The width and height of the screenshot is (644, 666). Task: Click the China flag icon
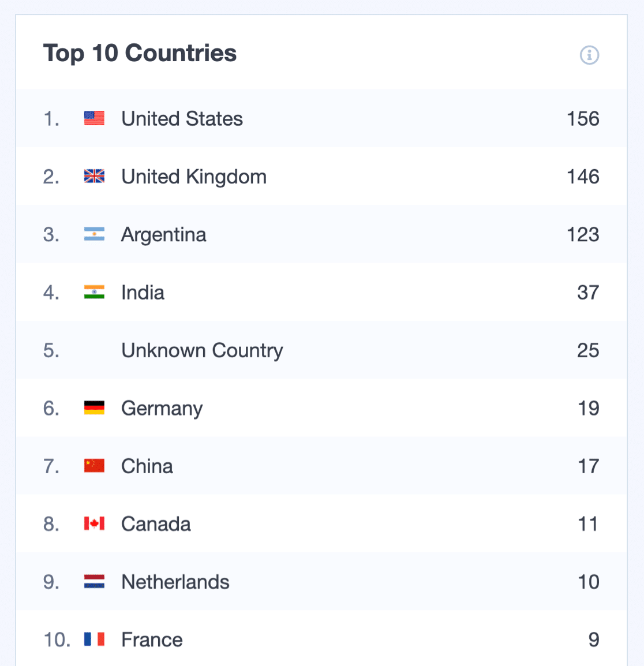[x=94, y=466]
